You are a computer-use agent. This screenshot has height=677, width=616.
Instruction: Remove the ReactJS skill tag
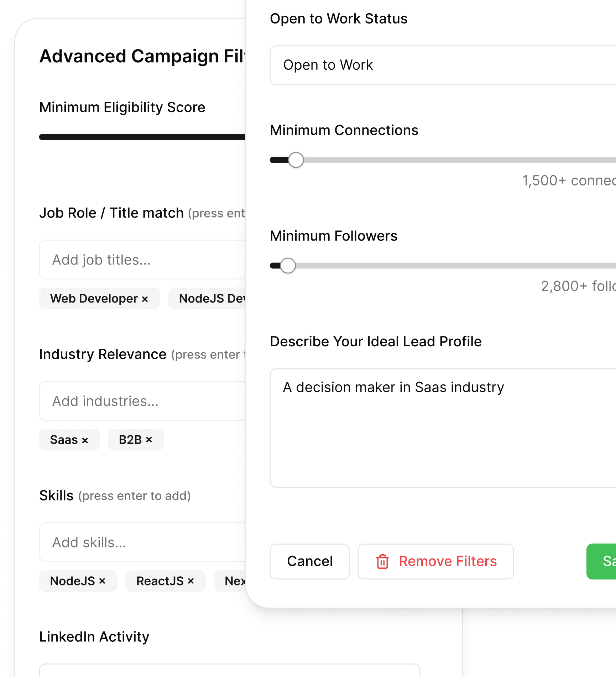(191, 581)
